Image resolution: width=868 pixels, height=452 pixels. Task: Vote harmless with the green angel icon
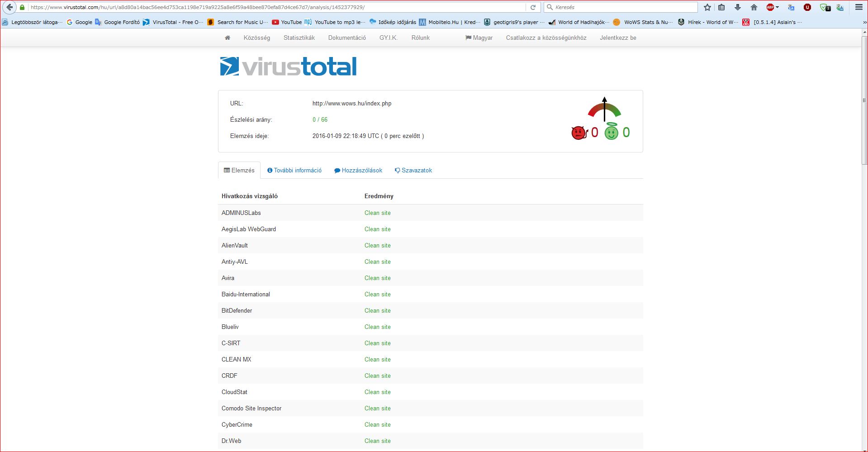612,132
